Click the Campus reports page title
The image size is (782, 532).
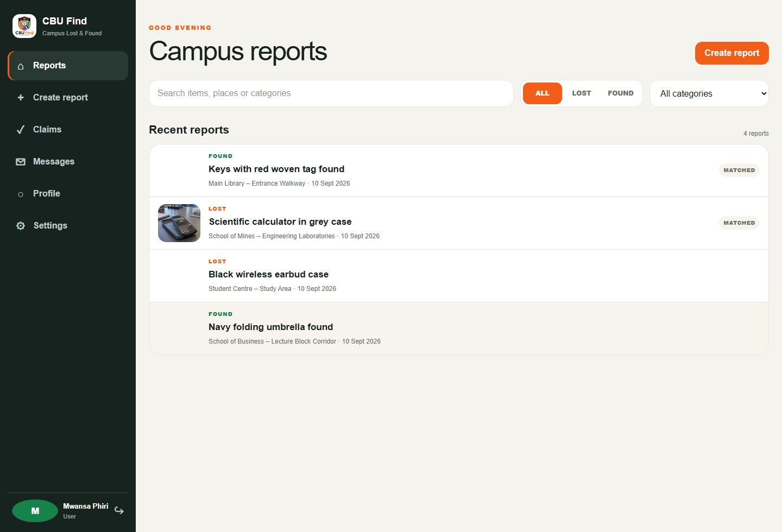238,52
